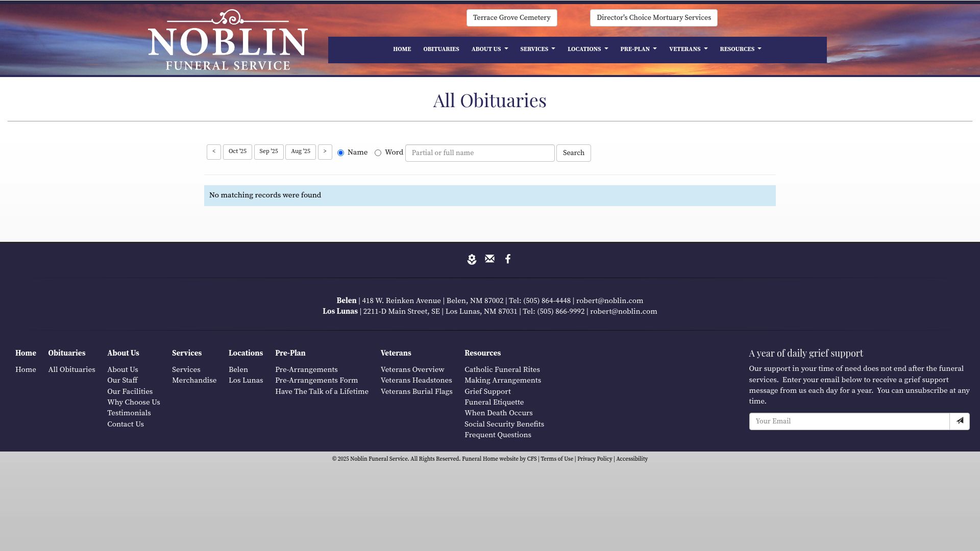
Task: Expand the VETERANS navigation dropdown
Action: pos(688,49)
